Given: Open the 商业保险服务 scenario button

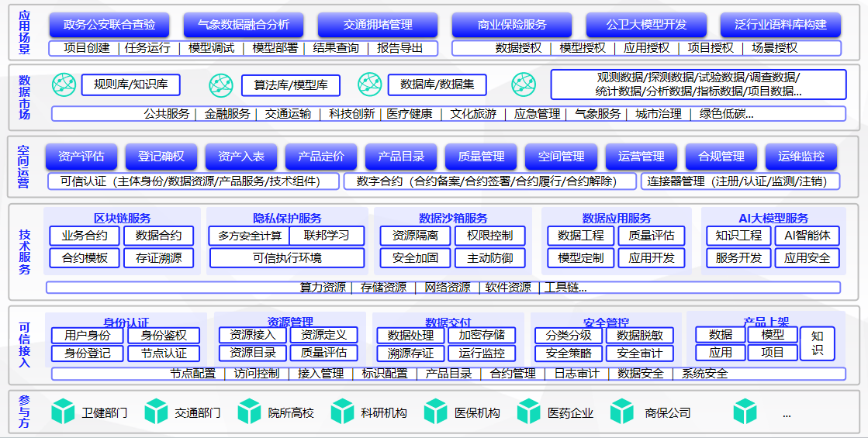Looking at the screenshot, I should tap(512, 25).
